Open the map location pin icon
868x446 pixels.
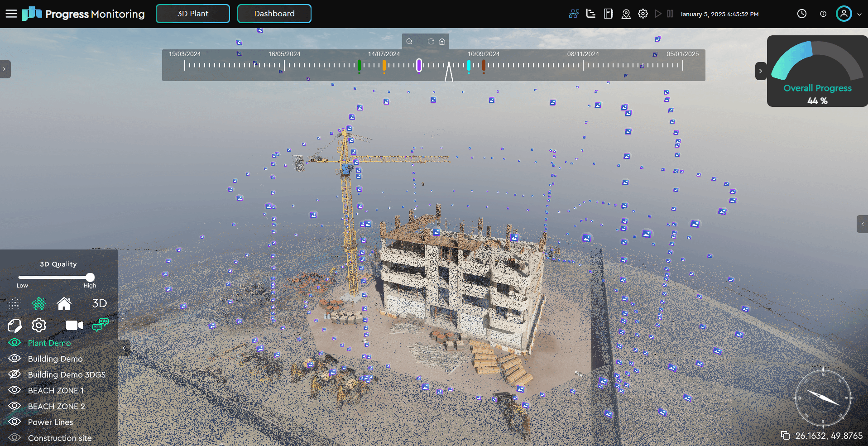626,14
